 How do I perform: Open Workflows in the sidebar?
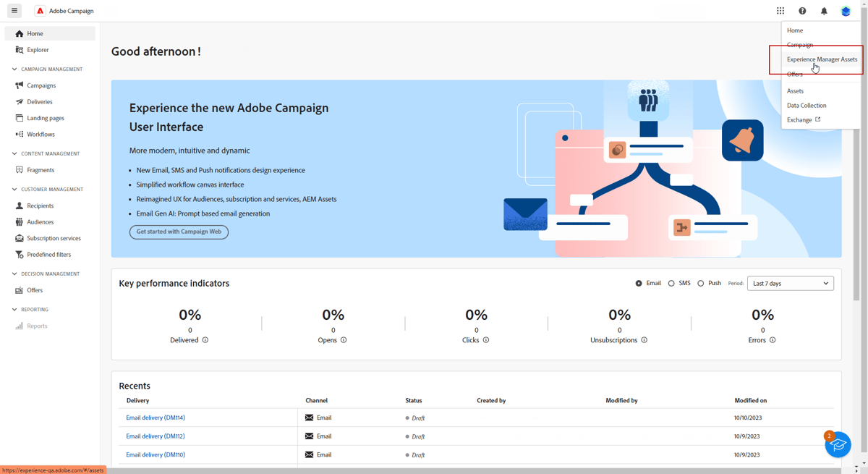coord(41,135)
